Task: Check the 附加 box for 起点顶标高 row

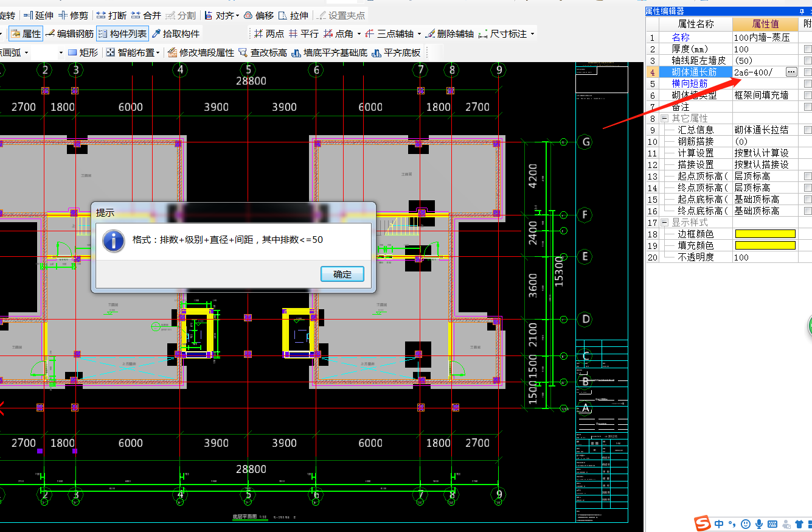Action: coord(807,177)
